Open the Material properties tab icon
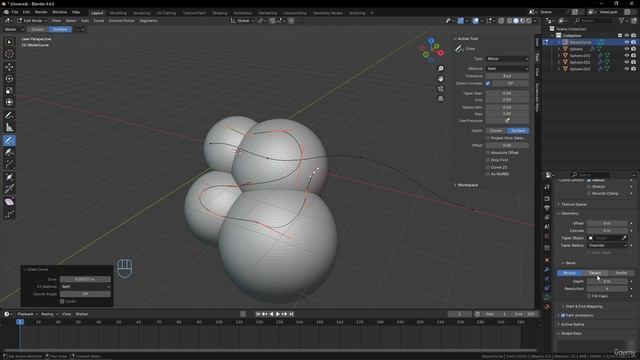Screen dimensions: 640x360 (547, 307)
